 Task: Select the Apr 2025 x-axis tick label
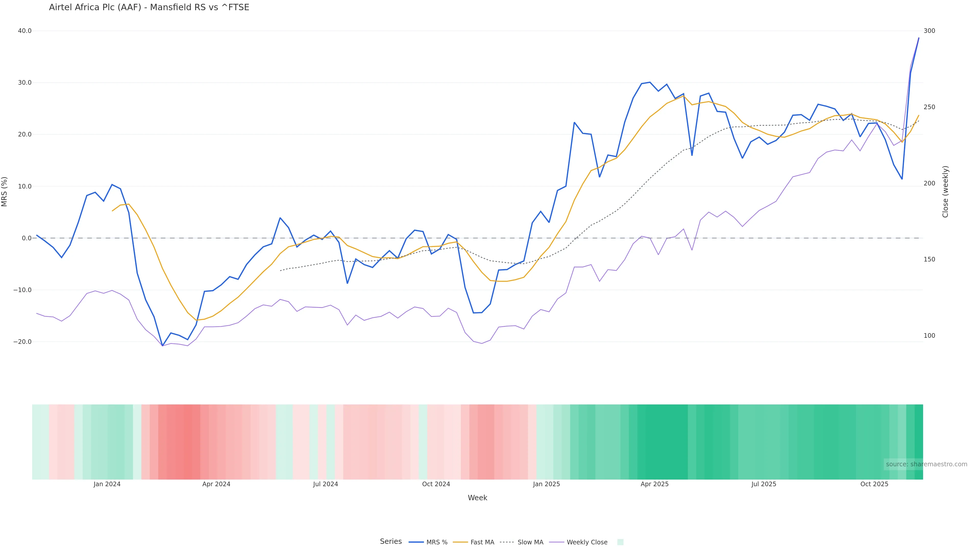click(x=654, y=484)
